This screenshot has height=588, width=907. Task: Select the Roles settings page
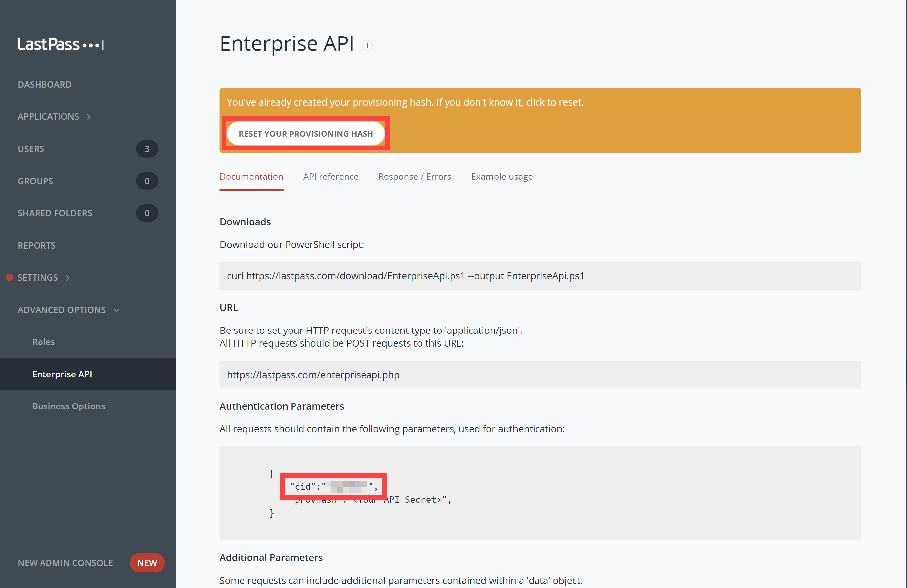point(43,341)
